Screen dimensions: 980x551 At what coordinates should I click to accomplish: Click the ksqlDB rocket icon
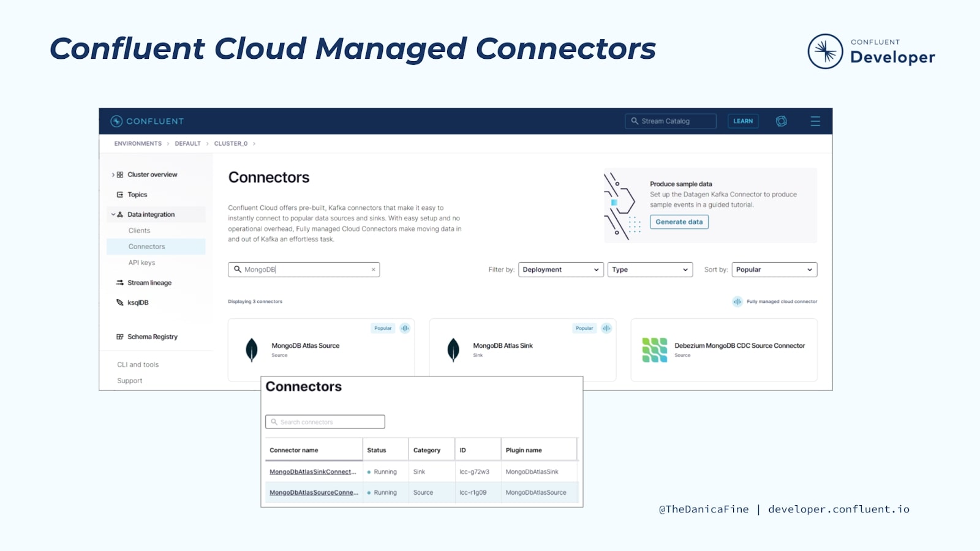coord(120,302)
